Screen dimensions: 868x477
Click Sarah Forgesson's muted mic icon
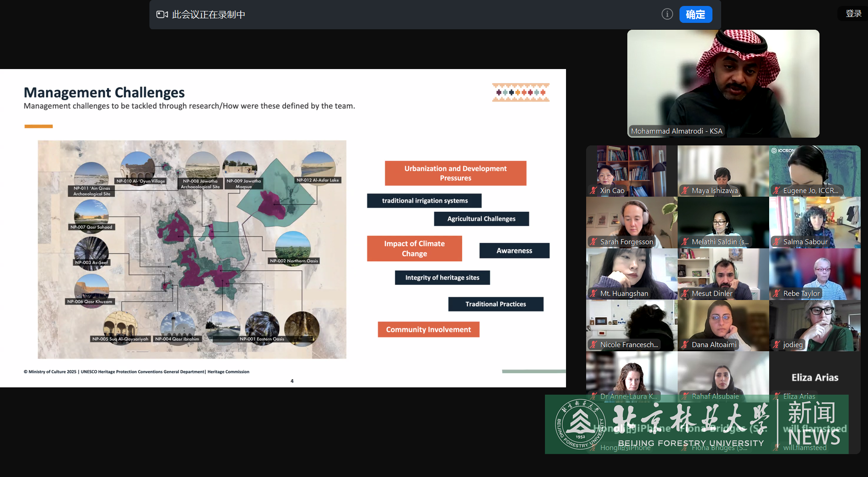pyautogui.click(x=593, y=242)
